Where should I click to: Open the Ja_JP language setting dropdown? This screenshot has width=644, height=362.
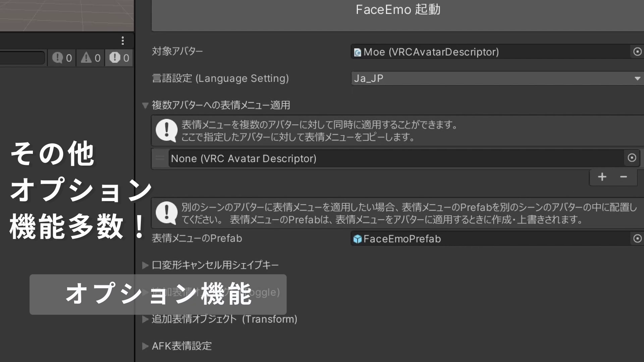coord(496,78)
